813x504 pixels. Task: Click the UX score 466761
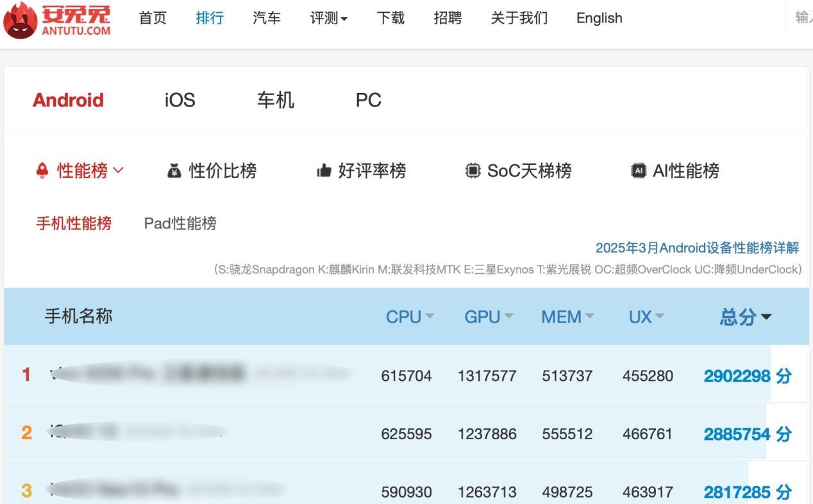coord(648,434)
